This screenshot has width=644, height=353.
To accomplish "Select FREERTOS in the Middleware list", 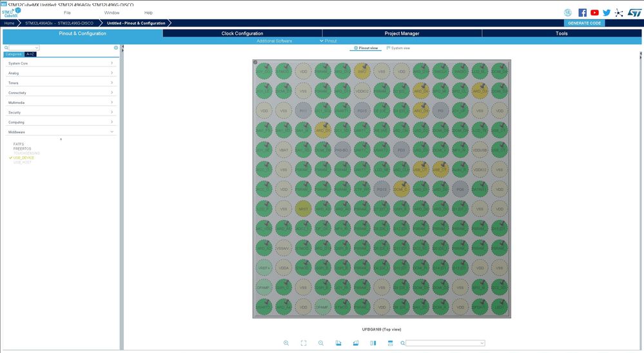I will point(22,149).
